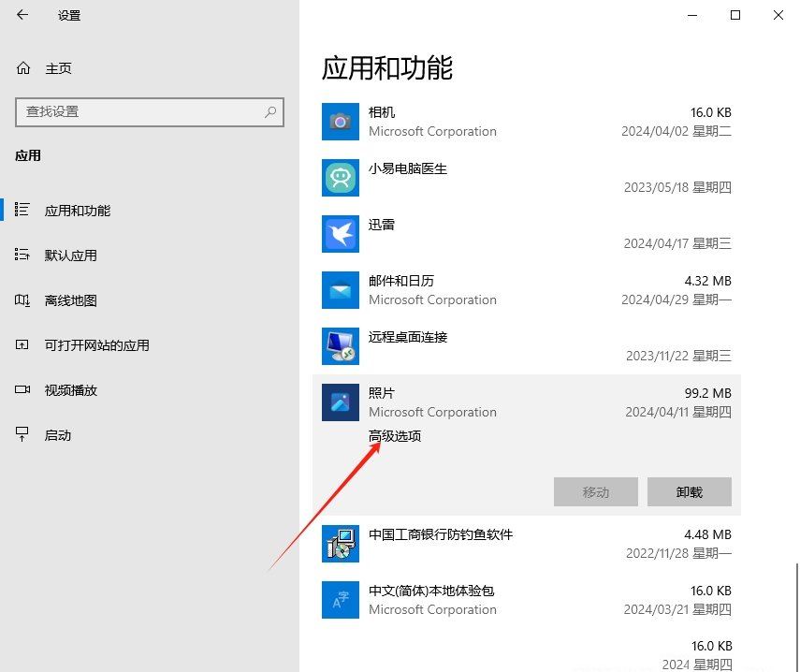Open 高级选项 for the 照片 app
The height and width of the screenshot is (672, 800).
tap(394, 436)
